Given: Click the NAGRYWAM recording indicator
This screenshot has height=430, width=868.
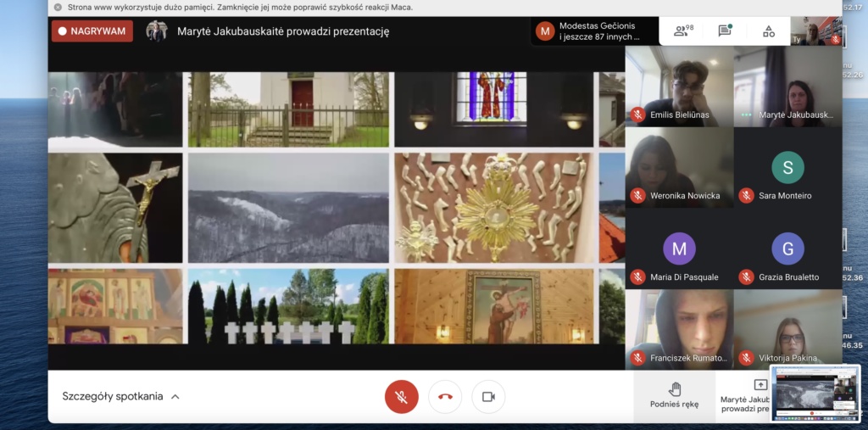Looking at the screenshot, I should [92, 31].
